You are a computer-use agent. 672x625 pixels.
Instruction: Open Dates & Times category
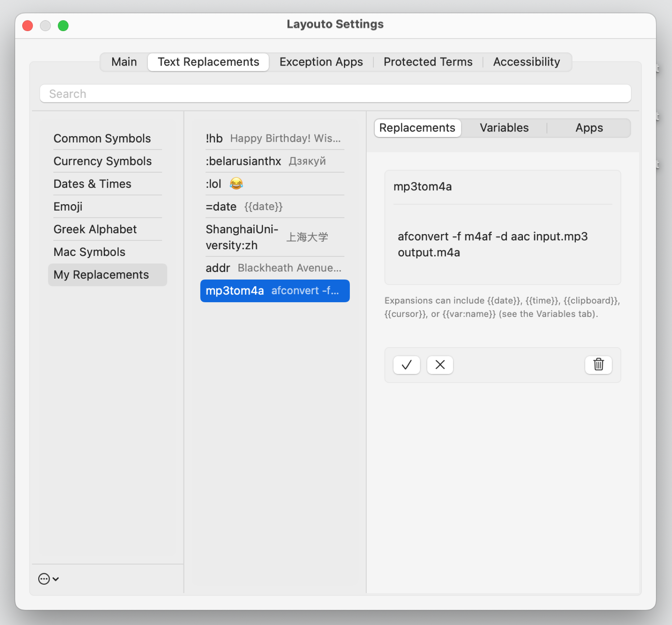(108, 184)
